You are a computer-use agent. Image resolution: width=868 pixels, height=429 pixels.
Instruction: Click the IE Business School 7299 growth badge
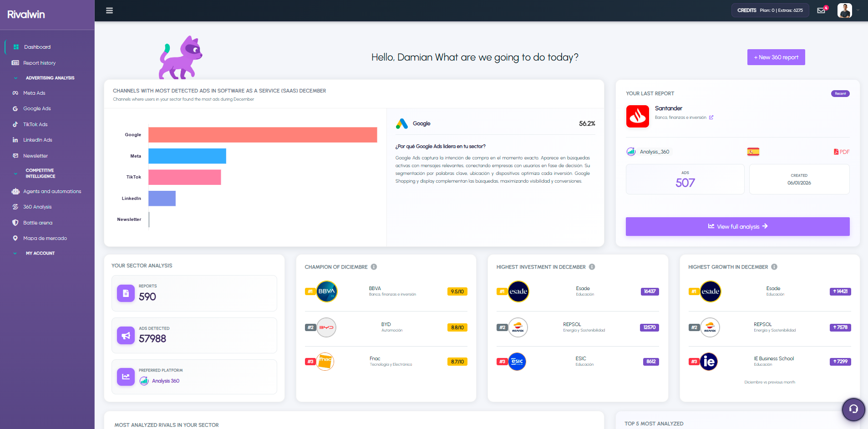[840, 362]
